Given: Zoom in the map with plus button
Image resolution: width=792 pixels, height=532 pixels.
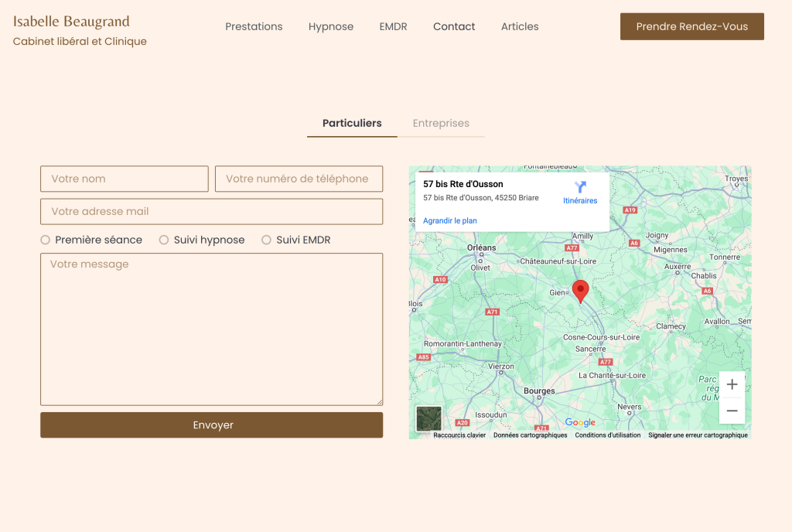Looking at the screenshot, I should [x=732, y=384].
